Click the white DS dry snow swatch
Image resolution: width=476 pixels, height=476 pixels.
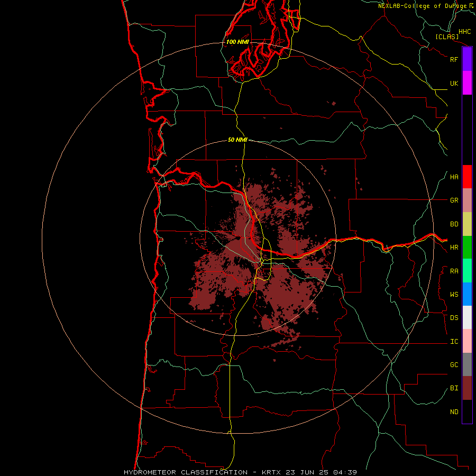tap(467, 317)
